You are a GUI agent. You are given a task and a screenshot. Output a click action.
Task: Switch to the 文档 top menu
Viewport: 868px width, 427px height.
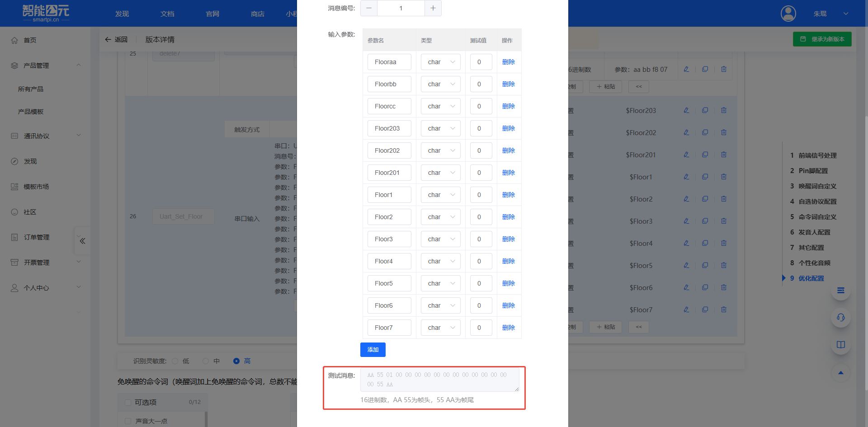coord(167,14)
